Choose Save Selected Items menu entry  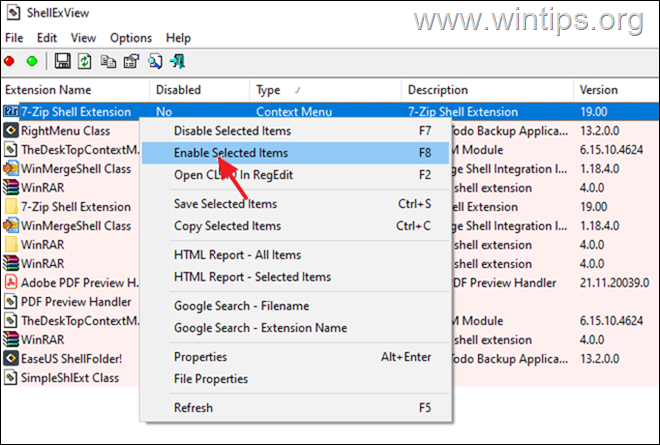tap(295, 204)
